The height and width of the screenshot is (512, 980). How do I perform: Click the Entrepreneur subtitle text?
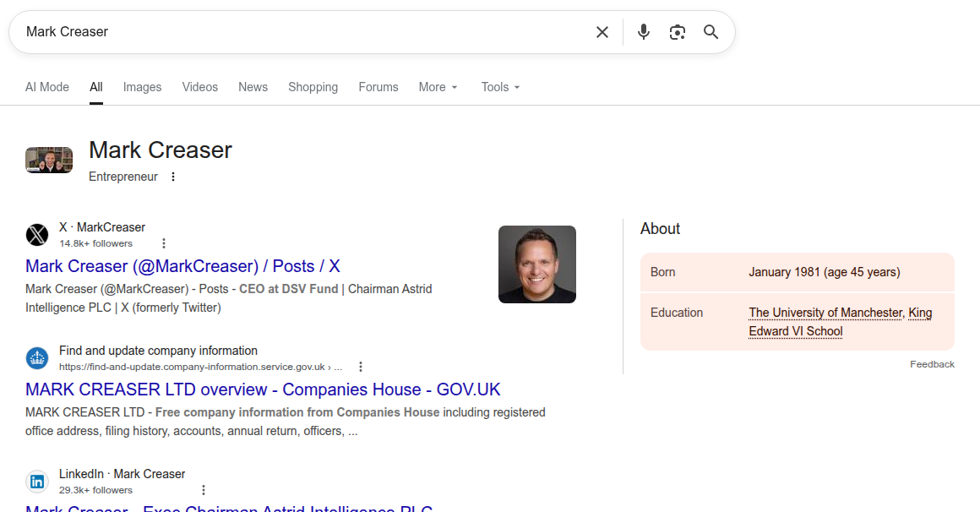[123, 177]
